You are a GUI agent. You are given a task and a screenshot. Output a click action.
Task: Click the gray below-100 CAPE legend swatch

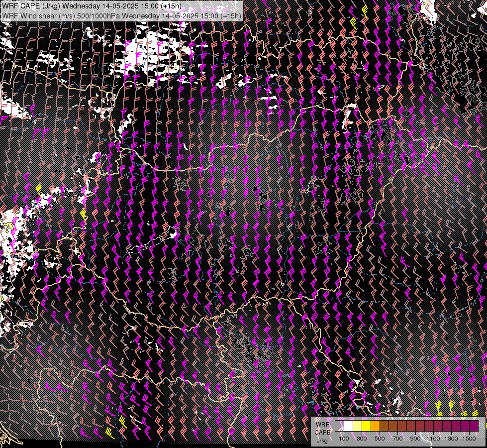[x=339, y=426]
